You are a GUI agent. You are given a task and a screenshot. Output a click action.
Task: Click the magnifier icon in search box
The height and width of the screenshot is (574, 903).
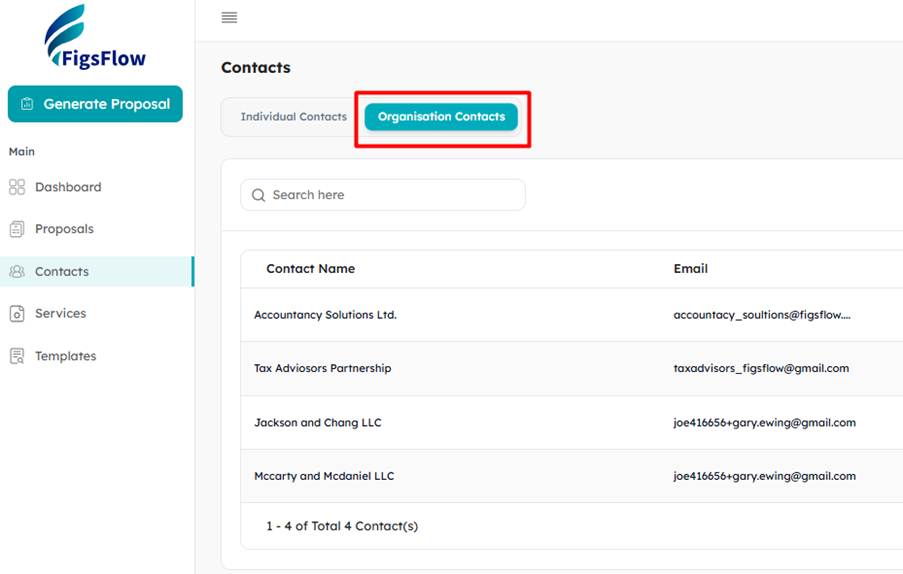coord(259,195)
